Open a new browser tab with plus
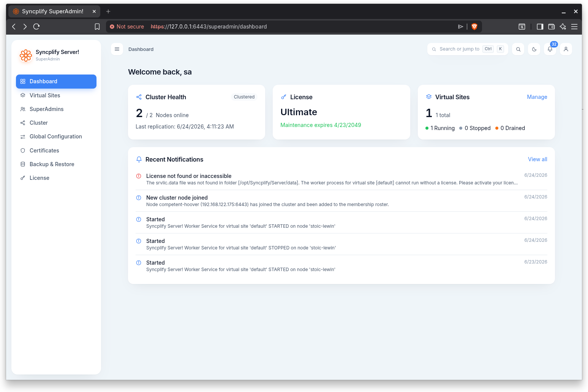 (108, 11)
